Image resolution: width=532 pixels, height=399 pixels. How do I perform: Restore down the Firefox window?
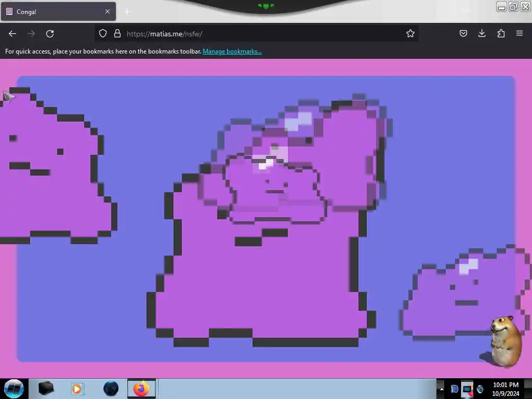tap(513, 7)
